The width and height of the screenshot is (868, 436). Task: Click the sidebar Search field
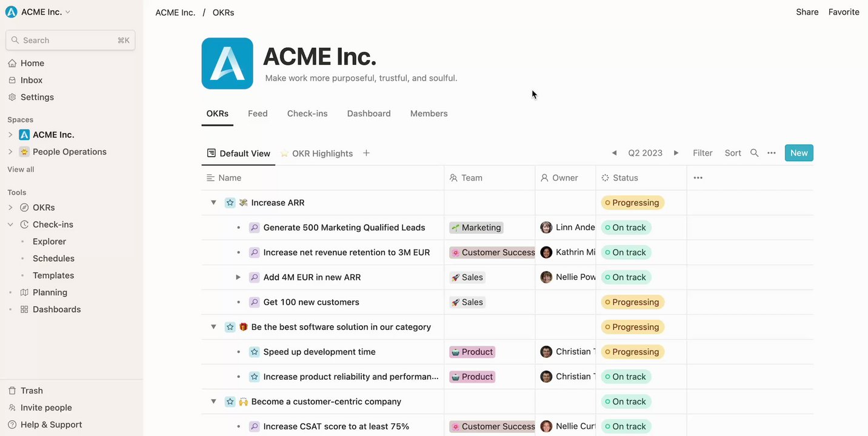click(x=70, y=41)
